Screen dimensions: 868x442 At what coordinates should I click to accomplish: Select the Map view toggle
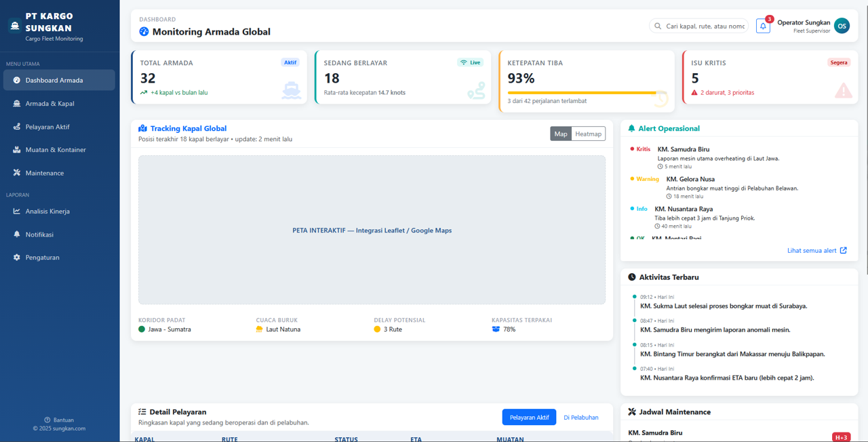561,134
